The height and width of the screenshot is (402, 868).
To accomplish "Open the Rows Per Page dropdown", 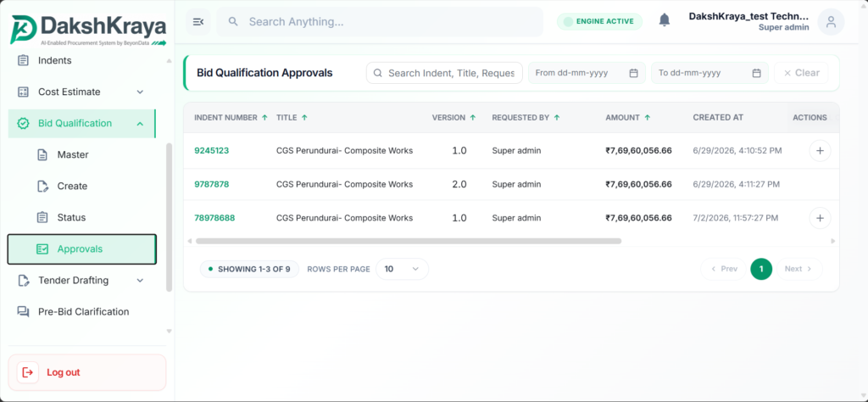I will point(402,269).
